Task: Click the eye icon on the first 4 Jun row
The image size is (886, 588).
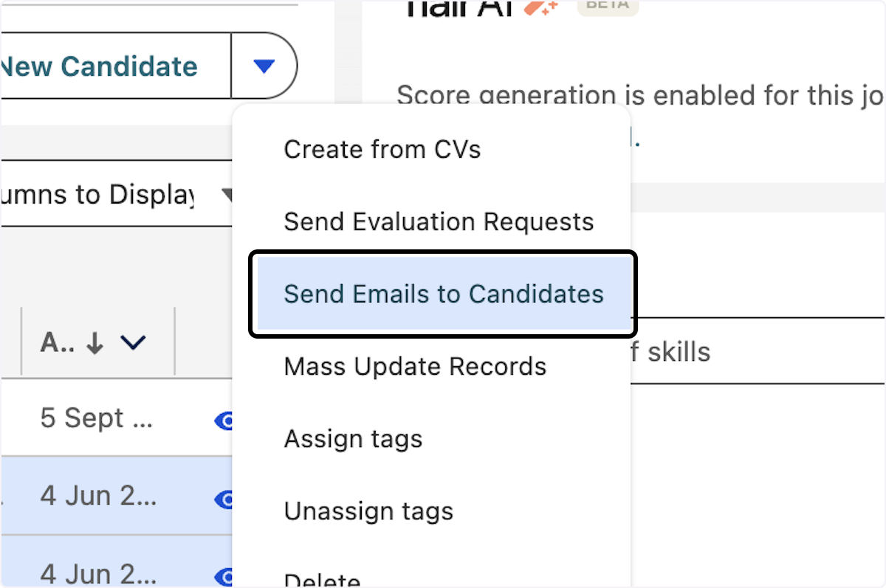Action: pyautogui.click(x=224, y=499)
